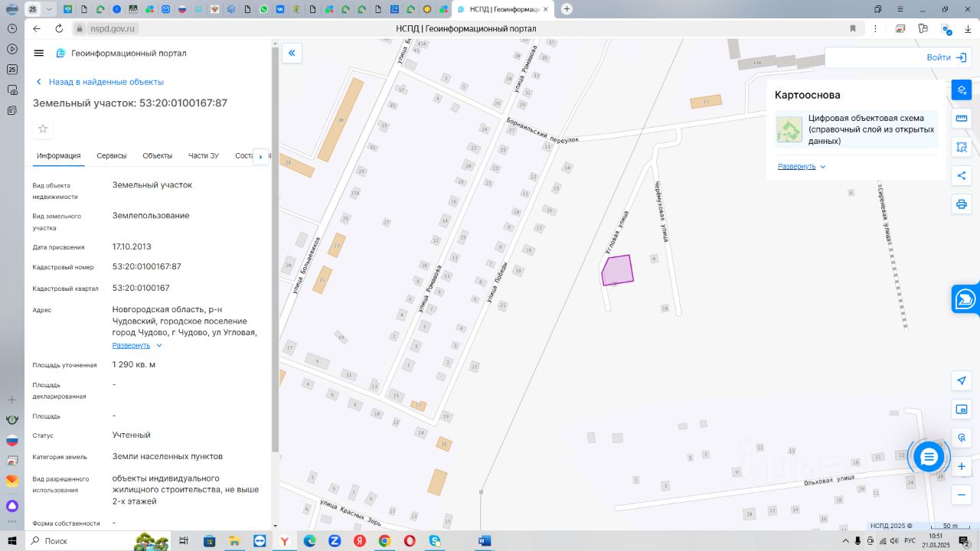Screen dimensions: 980x551
Task: Click the share map icon
Action: tap(962, 175)
